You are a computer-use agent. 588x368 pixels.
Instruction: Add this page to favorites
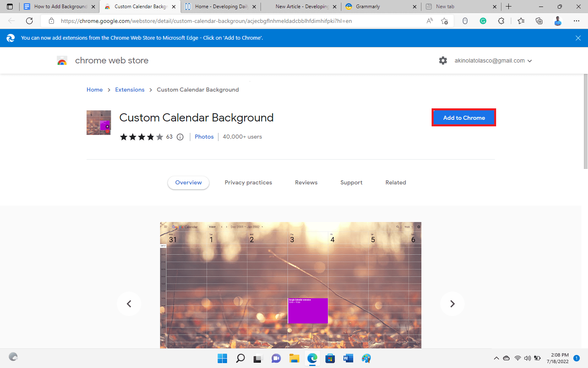click(x=445, y=21)
